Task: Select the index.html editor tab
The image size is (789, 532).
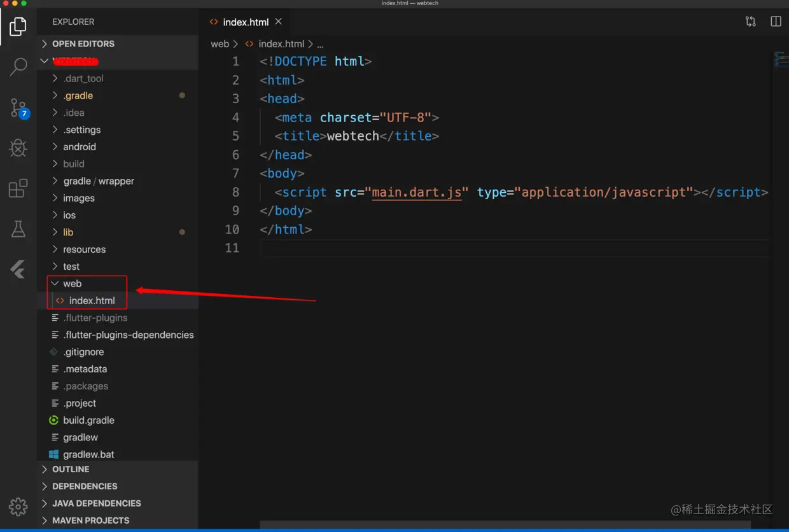Action: (x=246, y=22)
